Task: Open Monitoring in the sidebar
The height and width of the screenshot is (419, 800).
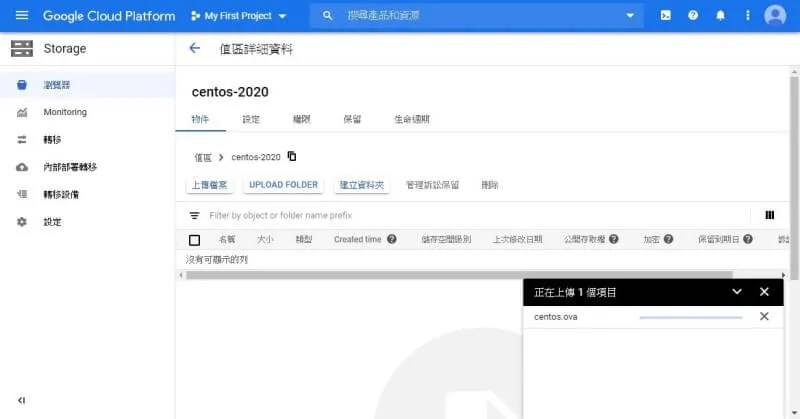Action: pos(65,112)
